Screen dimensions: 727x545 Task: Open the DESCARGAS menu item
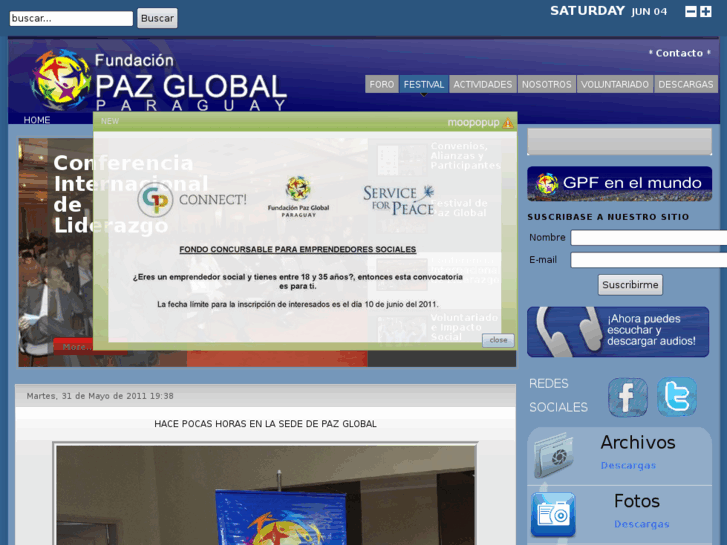(x=686, y=84)
